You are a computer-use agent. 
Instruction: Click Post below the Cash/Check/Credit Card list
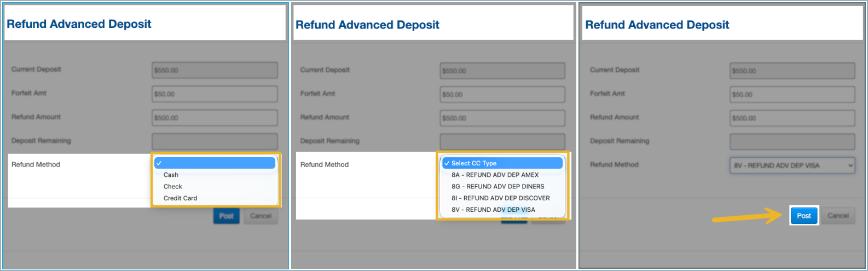[226, 216]
